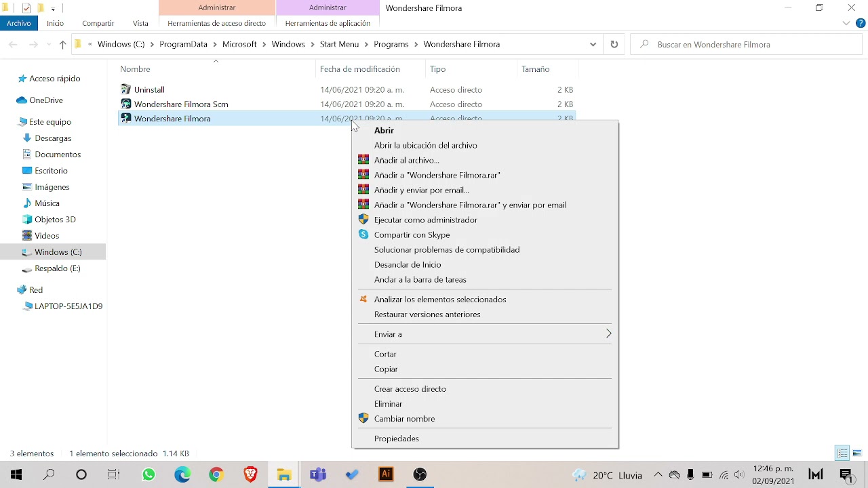Click shield icon next to 'Ejecutar como administrador'
This screenshot has width=868, height=488.
[363, 220]
